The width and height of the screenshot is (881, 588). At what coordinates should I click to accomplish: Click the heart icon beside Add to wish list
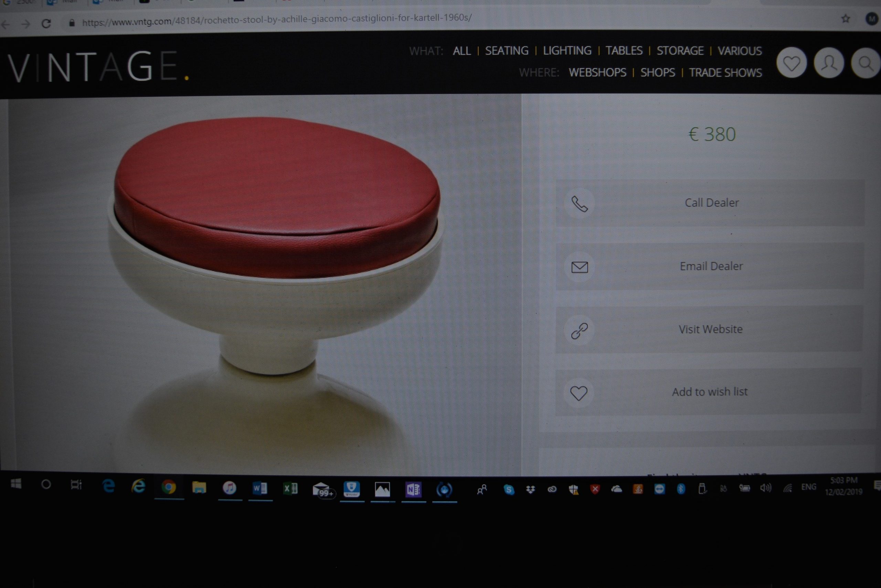(x=579, y=393)
